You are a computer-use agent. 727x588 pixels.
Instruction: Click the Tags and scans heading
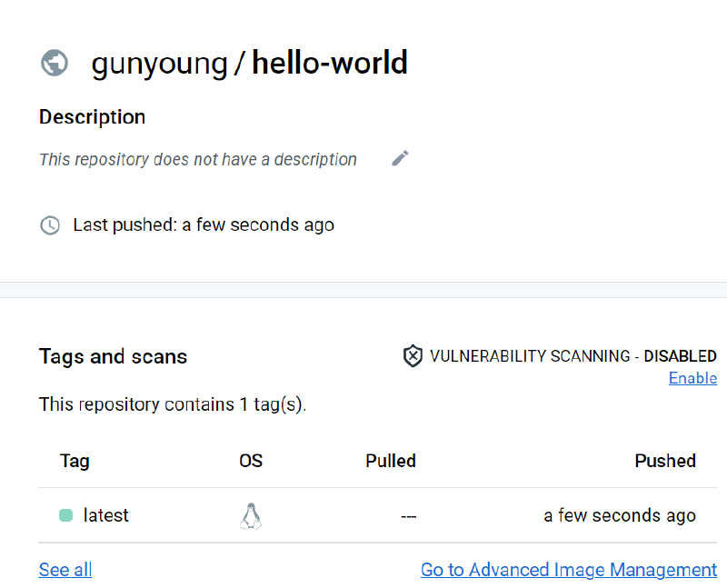pos(113,356)
